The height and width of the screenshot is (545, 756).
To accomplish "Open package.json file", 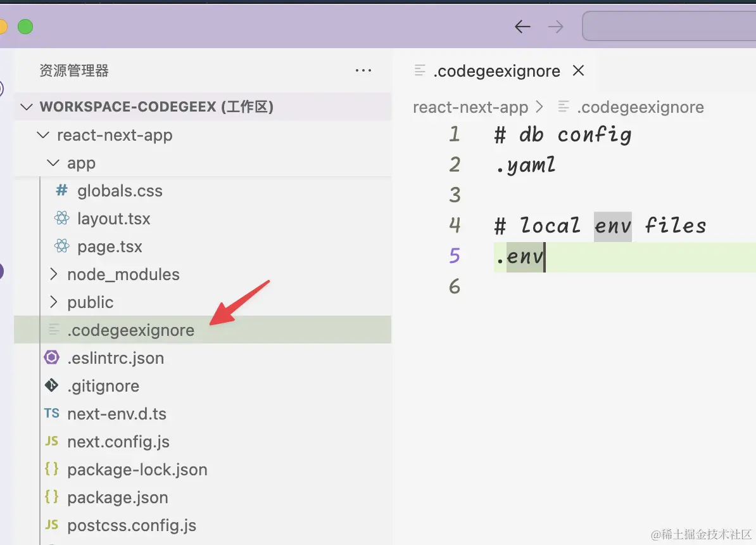I will (x=118, y=497).
